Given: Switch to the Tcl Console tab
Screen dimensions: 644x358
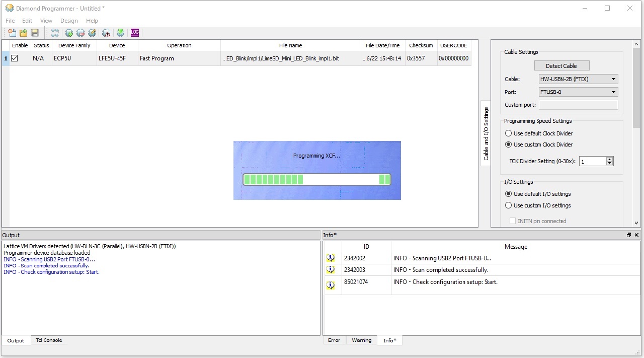Looking at the screenshot, I should pyautogui.click(x=49, y=340).
